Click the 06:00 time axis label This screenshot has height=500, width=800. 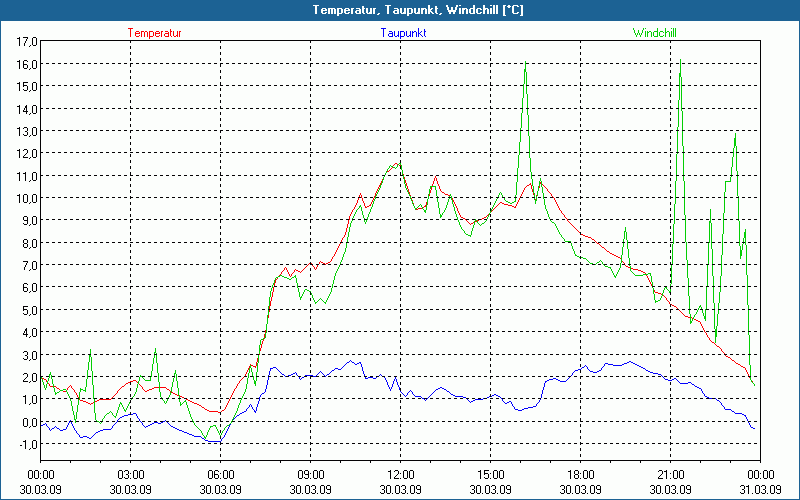click(220, 475)
